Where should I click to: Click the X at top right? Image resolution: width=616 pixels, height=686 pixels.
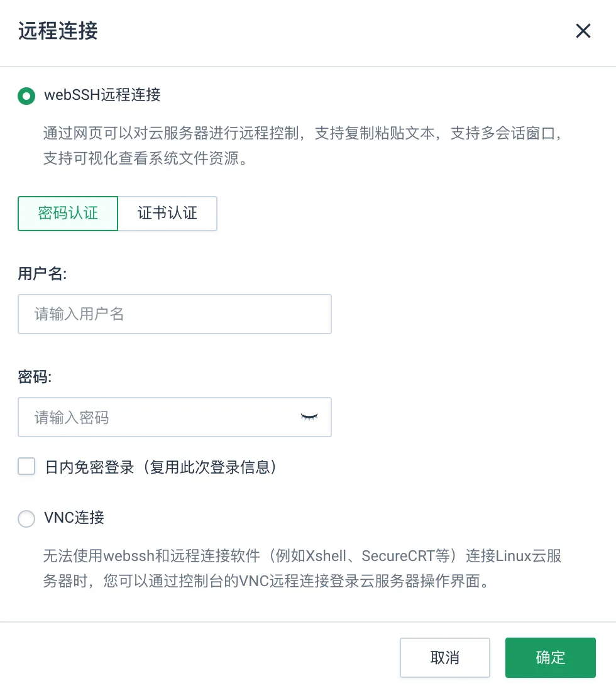tap(583, 31)
